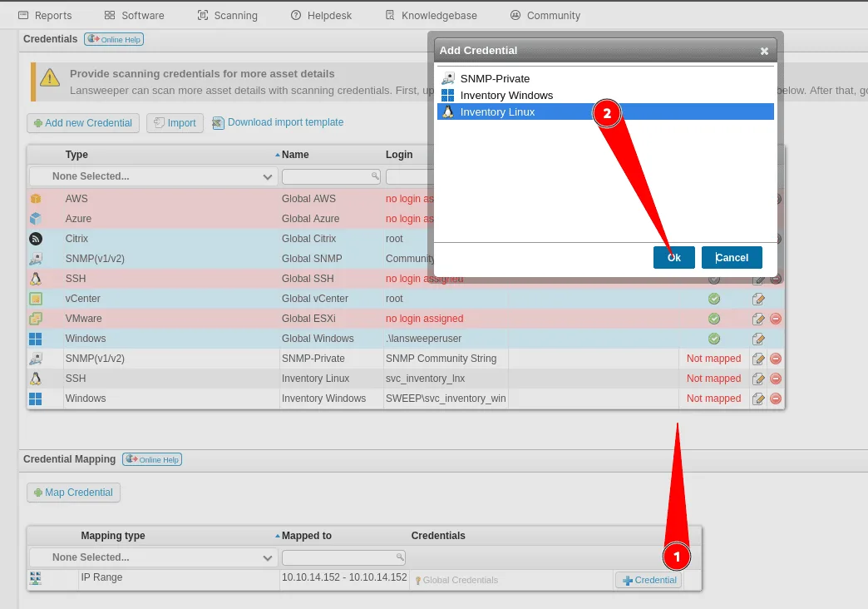This screenshot has width=868, height=609.
Task: Sort mappings by Mapped to column
Action: 306,536
